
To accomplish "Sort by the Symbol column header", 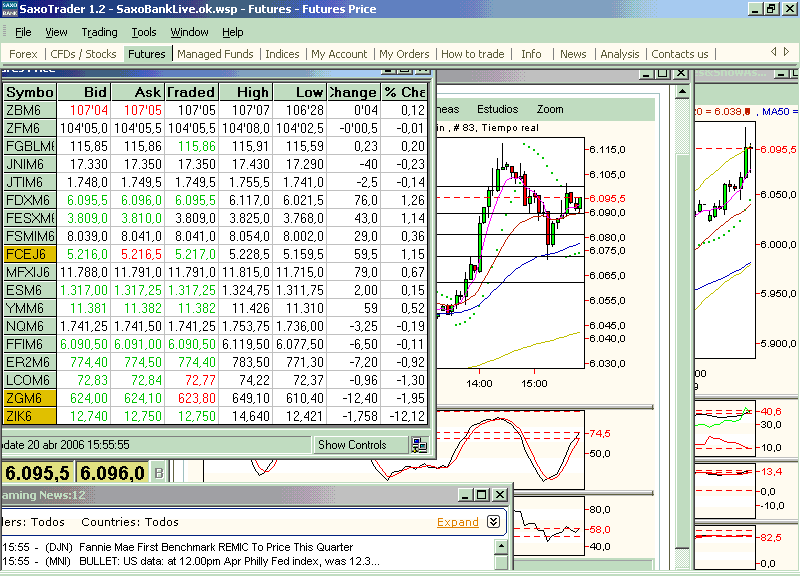I will (30, 92).
